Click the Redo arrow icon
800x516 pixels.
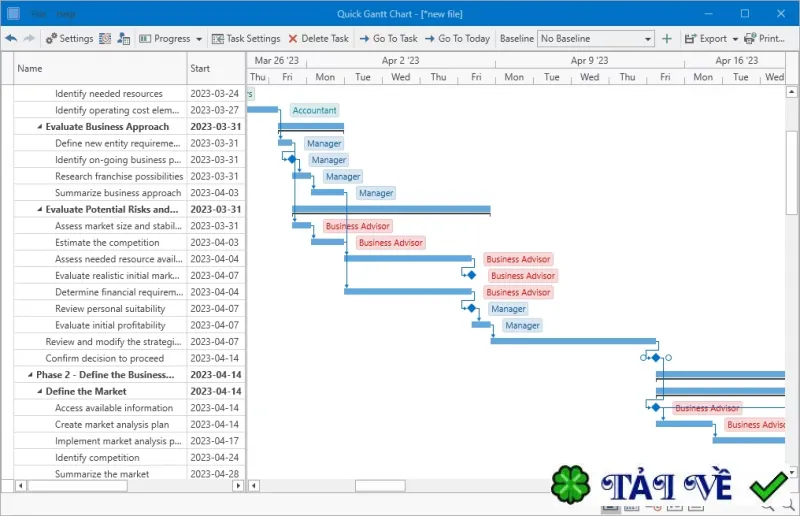[x=29, y=38]
